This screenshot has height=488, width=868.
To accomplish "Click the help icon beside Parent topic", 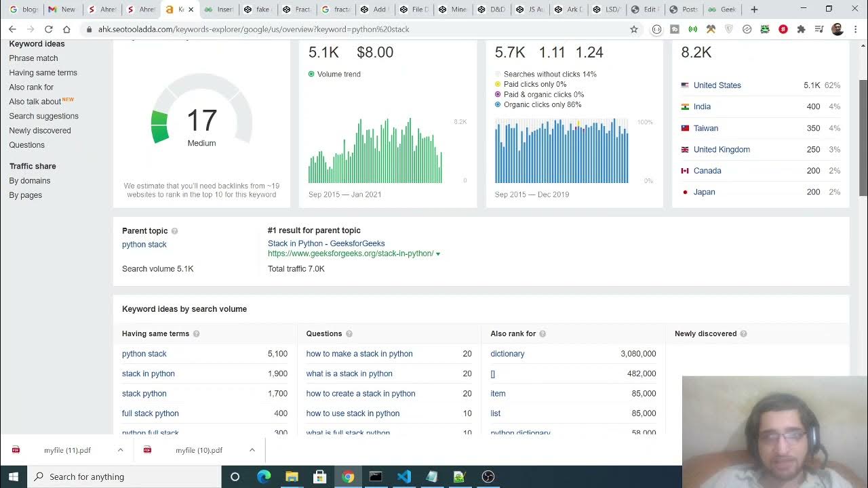I will [174, 231].
